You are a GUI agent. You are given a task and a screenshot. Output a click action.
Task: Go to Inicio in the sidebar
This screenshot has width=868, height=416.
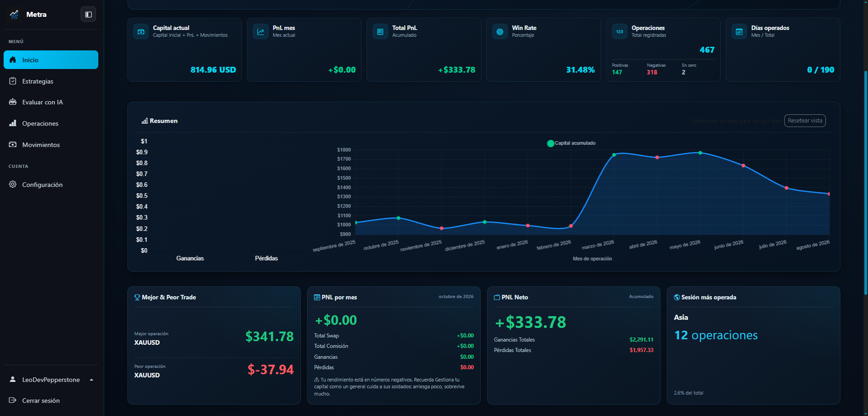[x=51, y=60]
